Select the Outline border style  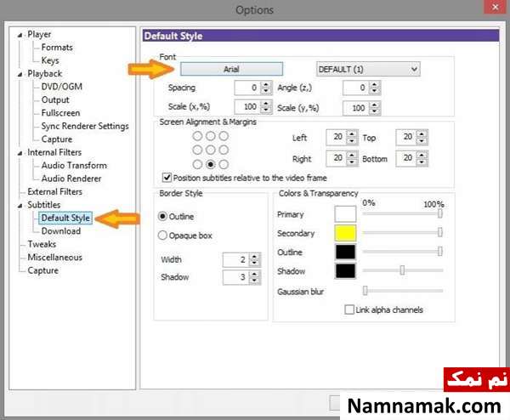tap(162, 216)
